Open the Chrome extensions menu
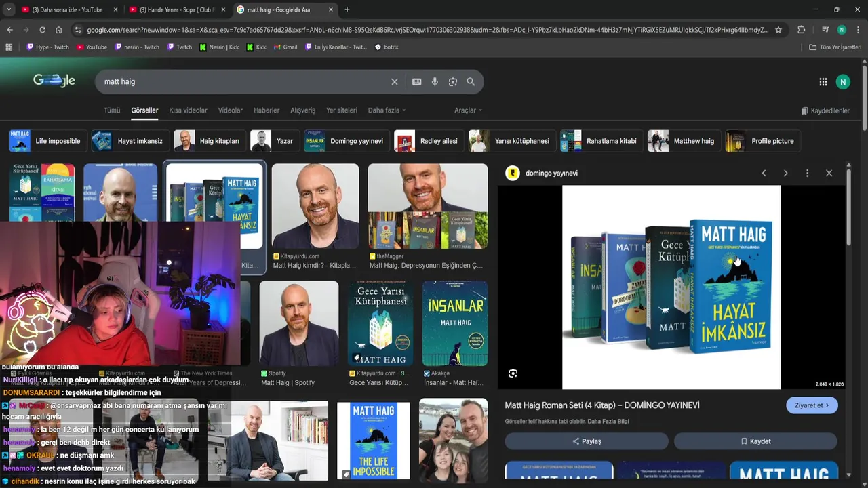This screenshot has width=868, height=488. pyautogui.click(x=801, y=30)
